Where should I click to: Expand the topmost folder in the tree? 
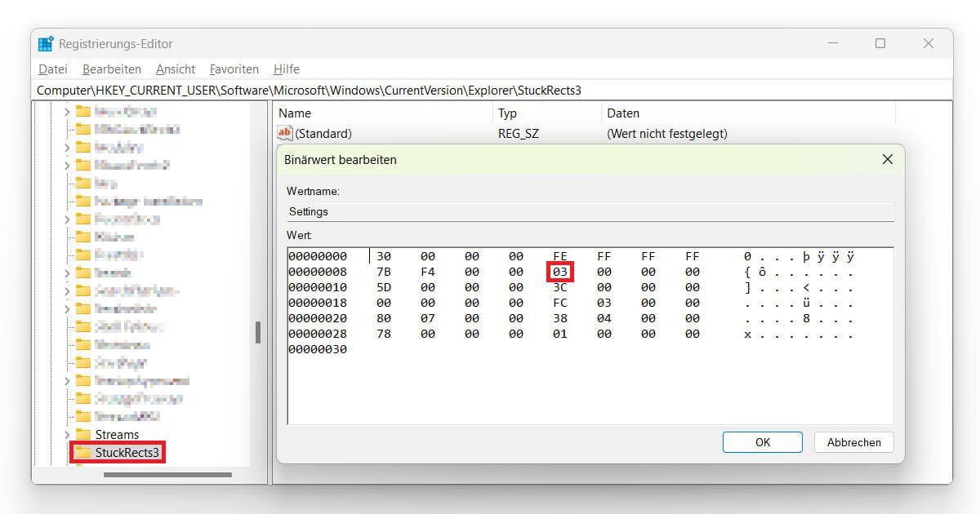tap(67, 111)
